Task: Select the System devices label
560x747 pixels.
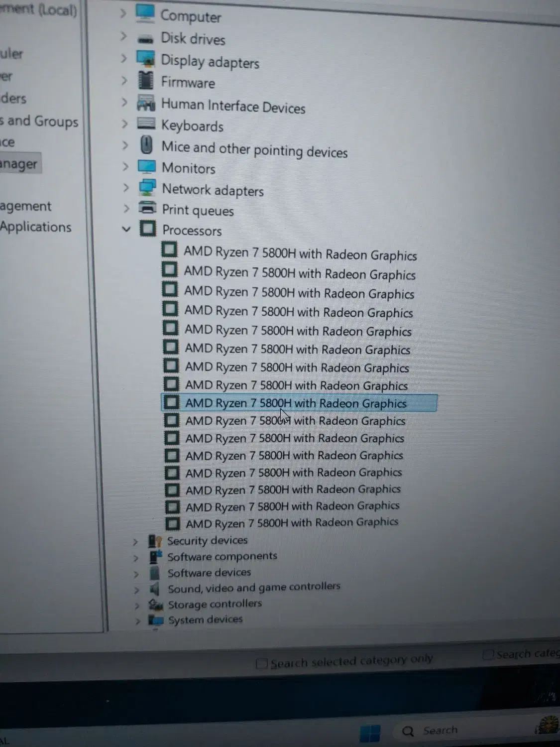Action: click(x=205, y=620)
